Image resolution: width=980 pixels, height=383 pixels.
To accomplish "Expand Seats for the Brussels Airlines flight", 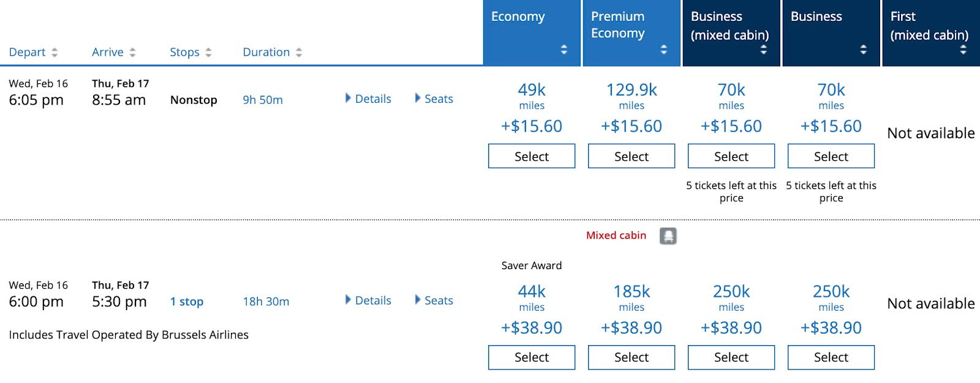I will (434, 300).
